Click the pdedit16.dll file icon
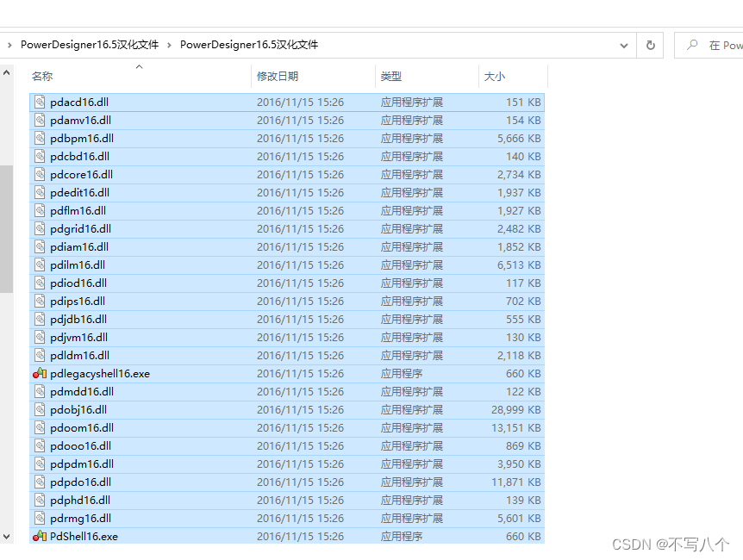This screenshot has width=743, height=560. [40, 192]
